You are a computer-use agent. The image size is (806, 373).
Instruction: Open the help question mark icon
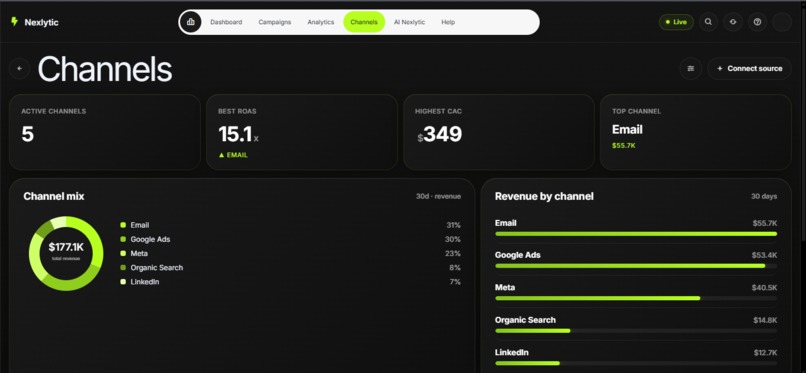click(757, 22)
